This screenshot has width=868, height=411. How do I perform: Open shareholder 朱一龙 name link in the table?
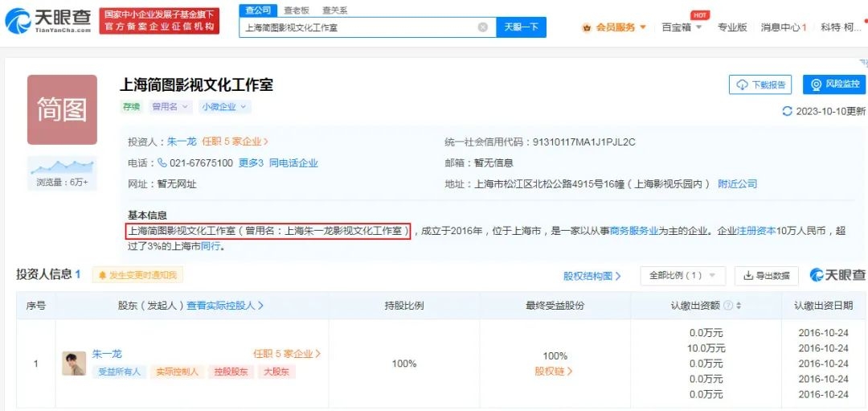pyautogui.click(x=107, y=354)
